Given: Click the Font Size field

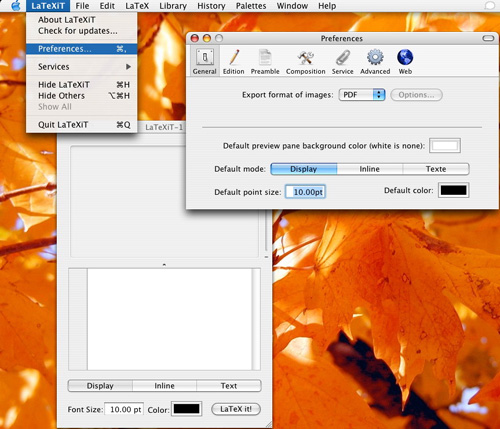Looking at the screenshot, I should 124,409.
